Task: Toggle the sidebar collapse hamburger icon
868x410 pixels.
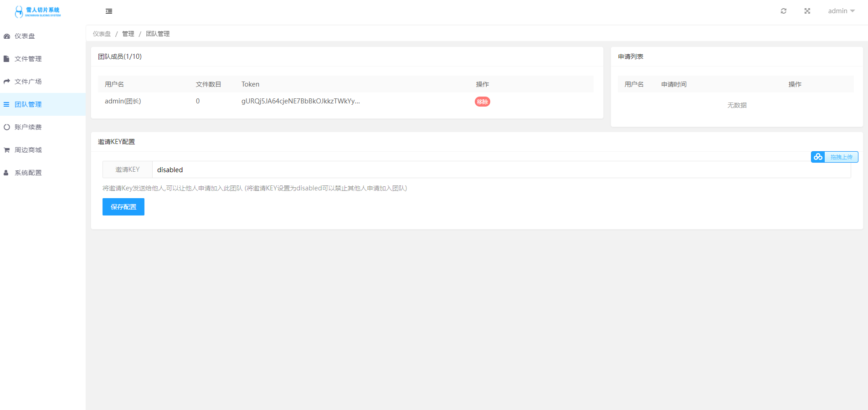Action: (109, 11)
